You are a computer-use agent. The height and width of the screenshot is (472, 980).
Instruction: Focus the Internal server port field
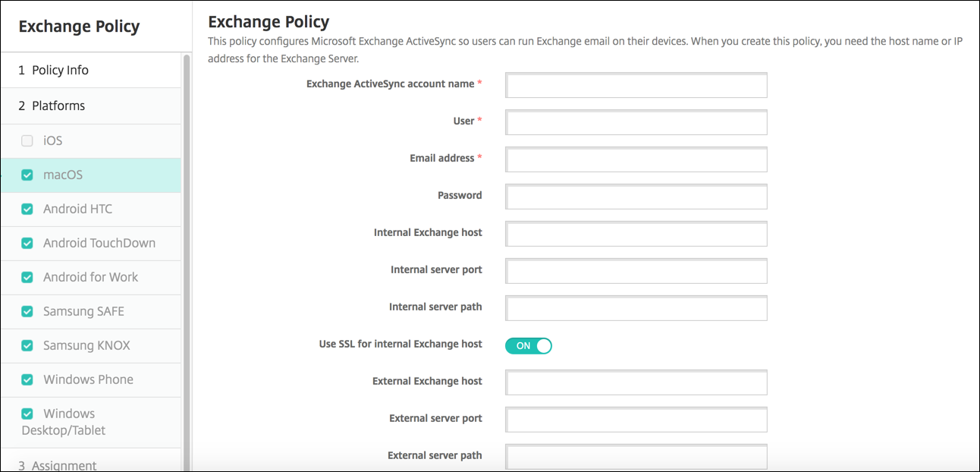[x=636, y=271]
